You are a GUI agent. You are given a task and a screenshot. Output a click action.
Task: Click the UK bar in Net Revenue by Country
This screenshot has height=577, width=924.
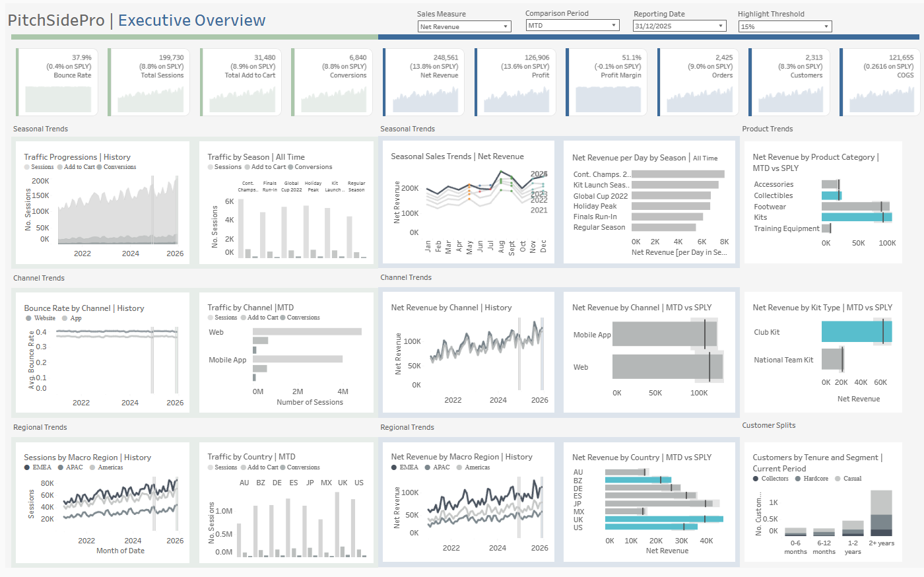(x=664, y=519)
